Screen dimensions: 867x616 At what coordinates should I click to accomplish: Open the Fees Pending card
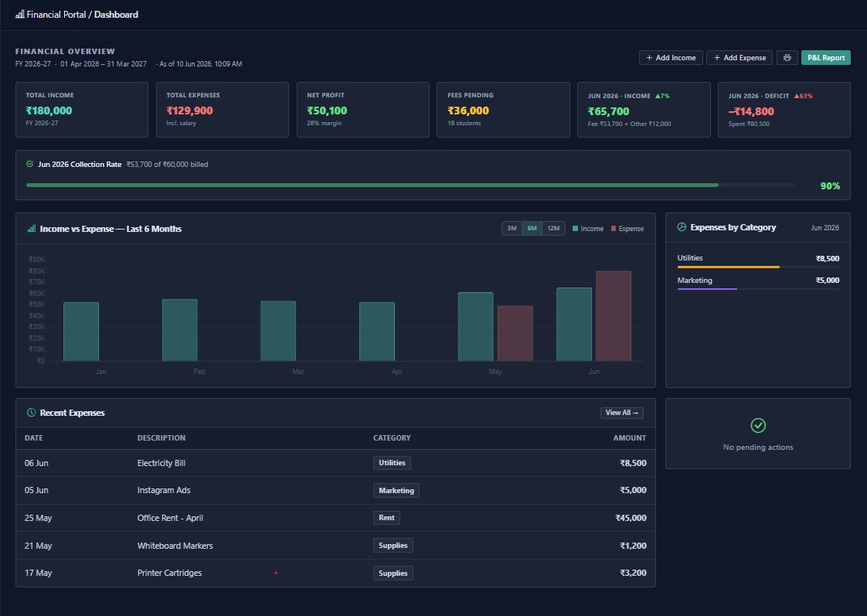(x=503, y=110)
